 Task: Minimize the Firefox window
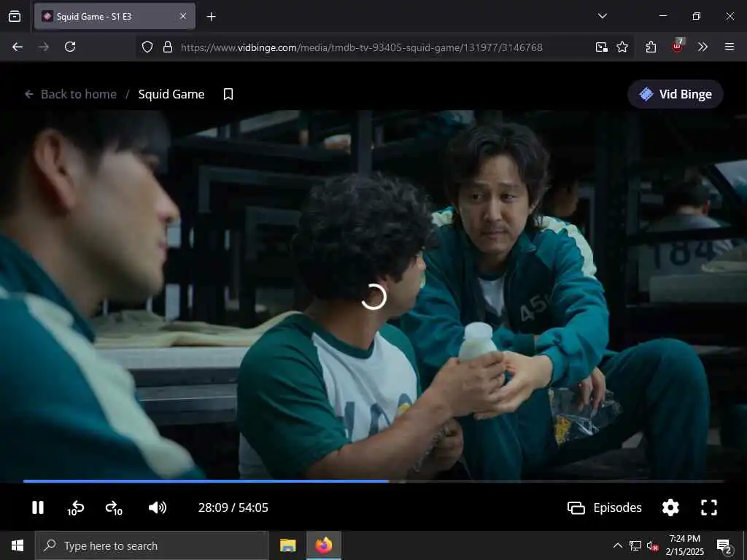(663, 16)
